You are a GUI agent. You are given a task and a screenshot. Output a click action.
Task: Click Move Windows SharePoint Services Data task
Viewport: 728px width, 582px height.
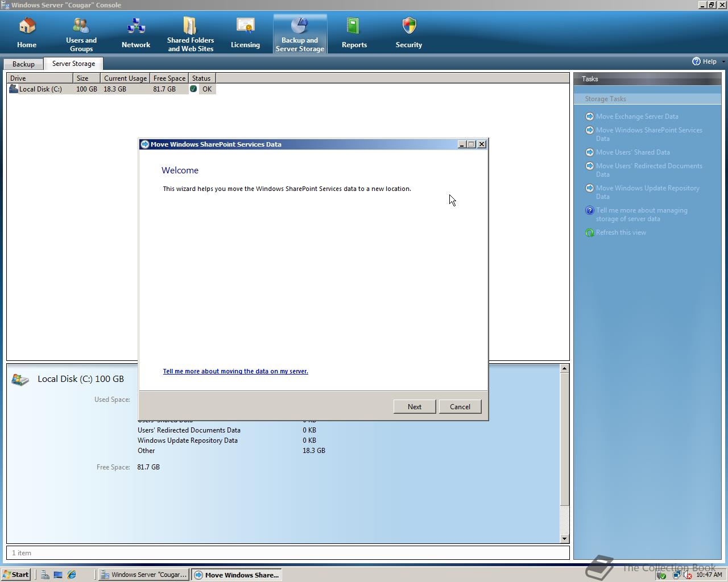(649, 134)
